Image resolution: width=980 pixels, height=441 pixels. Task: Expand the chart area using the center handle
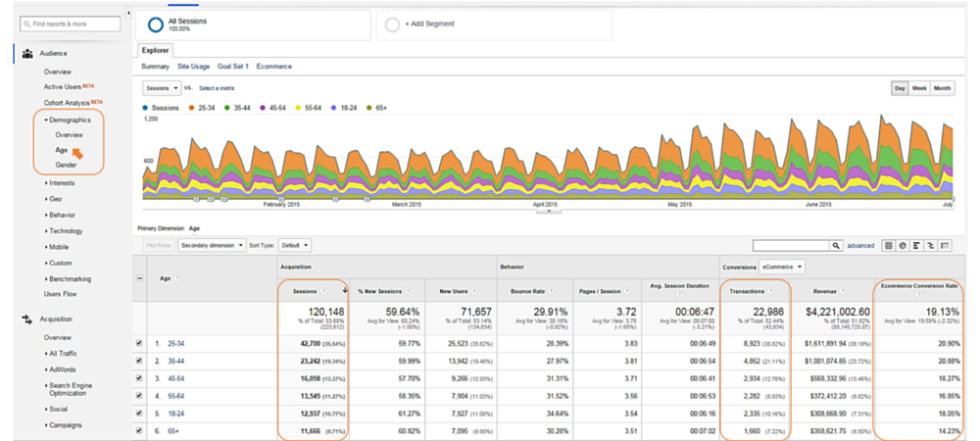coord(549,211)
